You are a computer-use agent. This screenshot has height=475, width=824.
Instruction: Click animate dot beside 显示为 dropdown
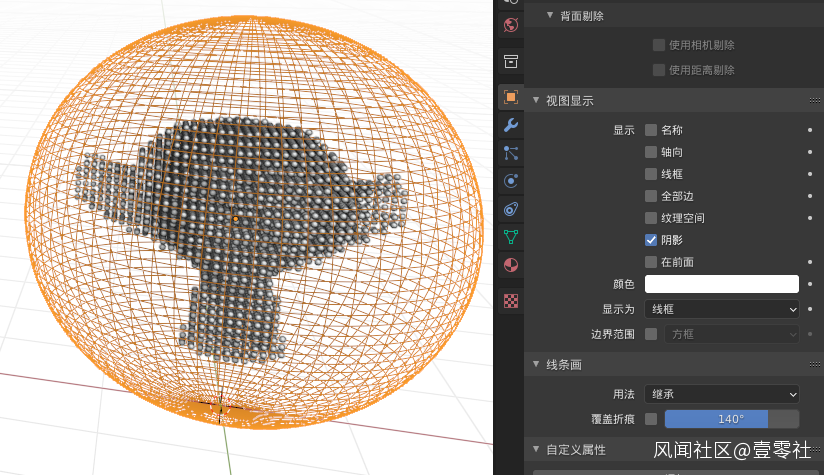[x=810, y=309]
